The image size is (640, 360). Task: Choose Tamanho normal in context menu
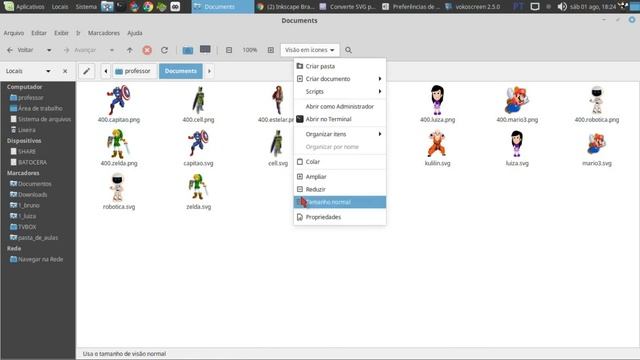pos(340,202)
